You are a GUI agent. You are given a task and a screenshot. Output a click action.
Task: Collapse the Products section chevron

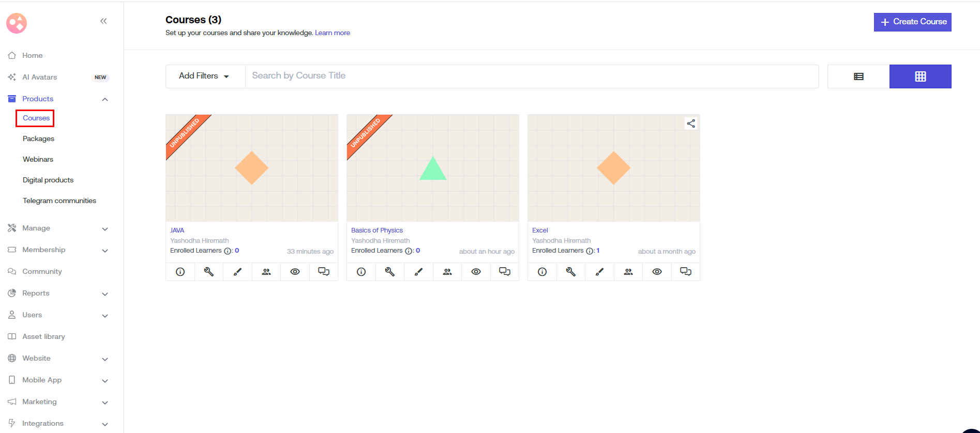105,99
